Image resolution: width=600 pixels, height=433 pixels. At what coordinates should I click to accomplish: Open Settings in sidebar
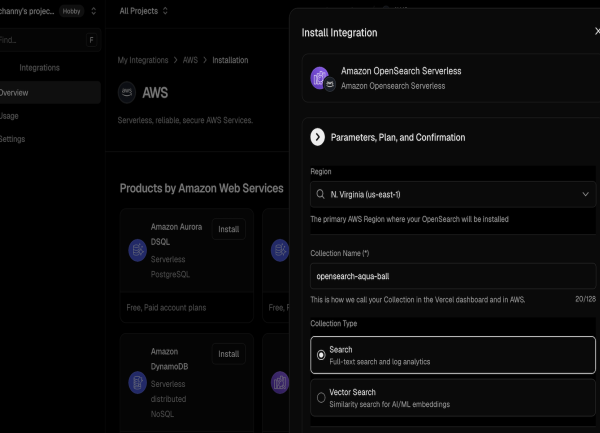pyautogui.click(x=13, y=139)
